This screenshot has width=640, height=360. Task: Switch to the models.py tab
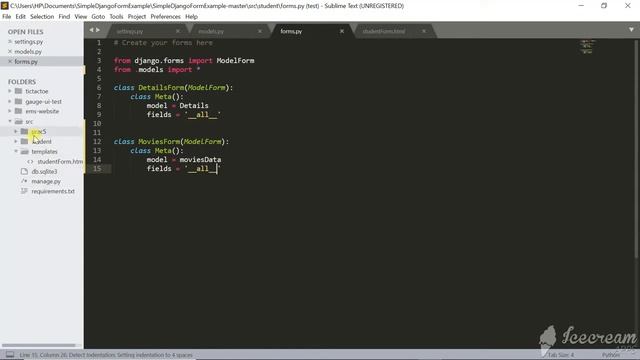pos(211,31)
